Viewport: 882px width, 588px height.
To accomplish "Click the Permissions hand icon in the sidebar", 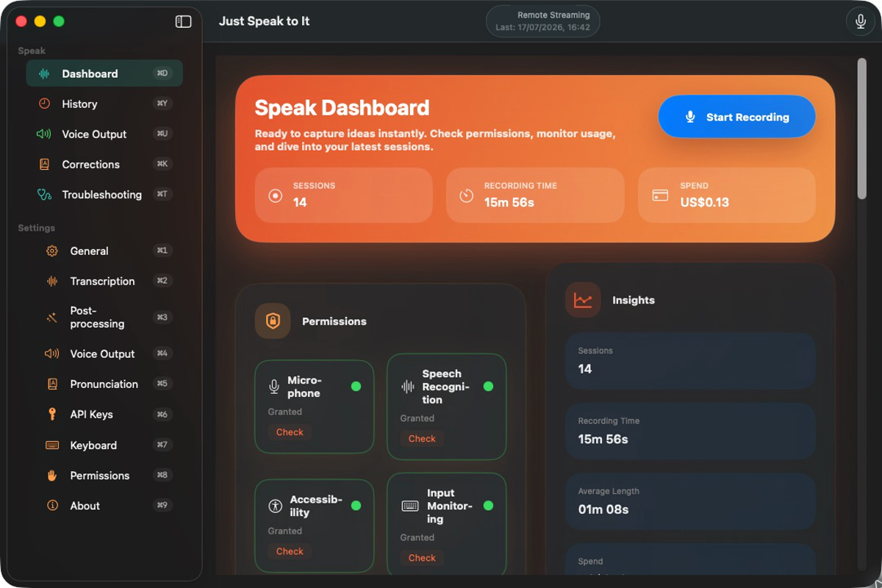I will coord(52,476).
